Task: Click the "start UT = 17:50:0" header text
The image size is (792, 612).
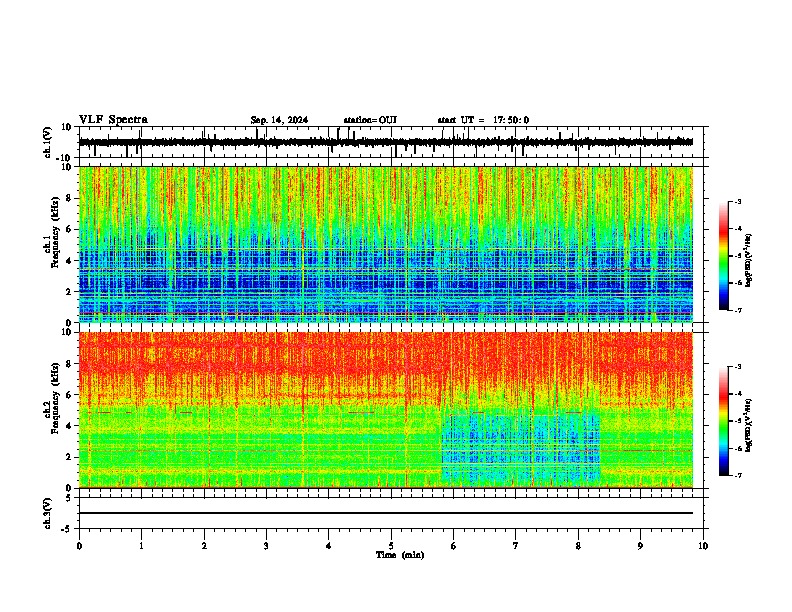Action: [483, 120]
